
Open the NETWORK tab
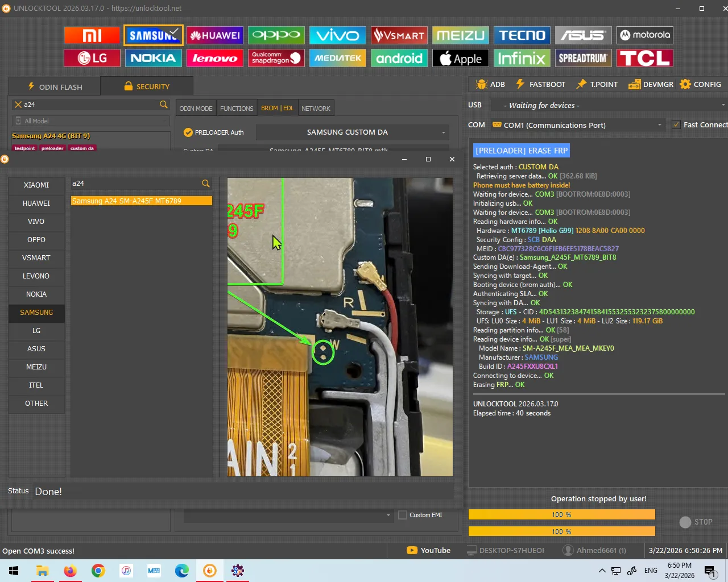[x=316, y=109]
